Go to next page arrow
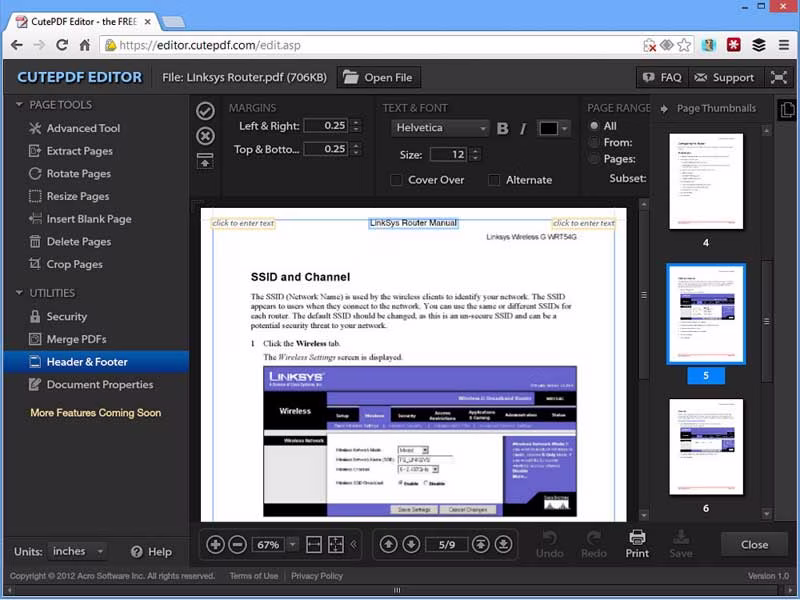The image size is (800, 600). (411, 544)
